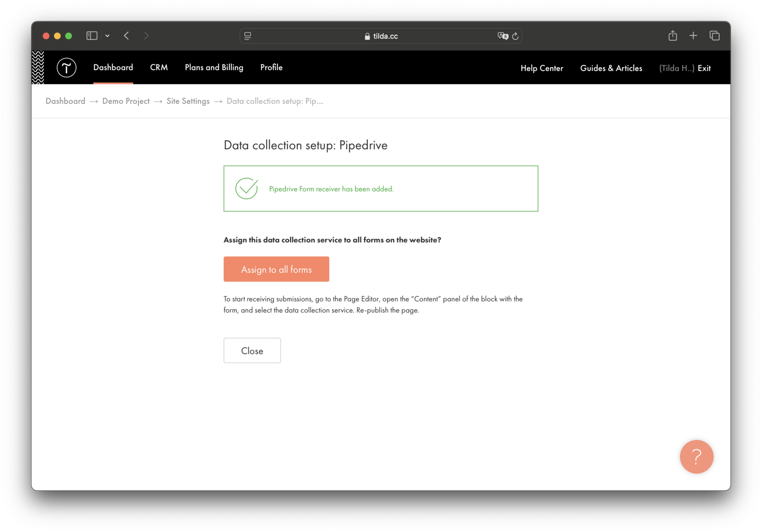
Task: Click Exit to log out
Action: click(x=704, y=68)
